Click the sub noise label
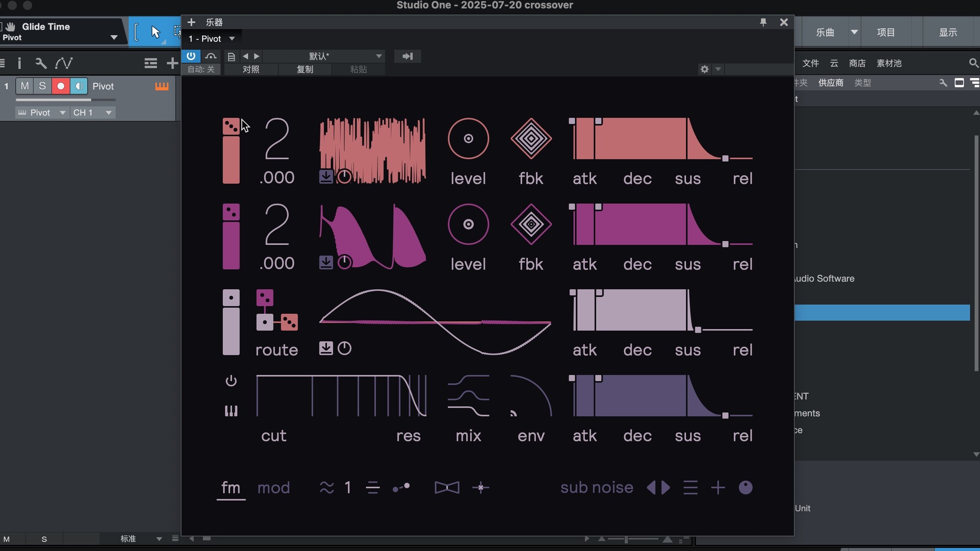980x551 pixels. click(597, 488)
